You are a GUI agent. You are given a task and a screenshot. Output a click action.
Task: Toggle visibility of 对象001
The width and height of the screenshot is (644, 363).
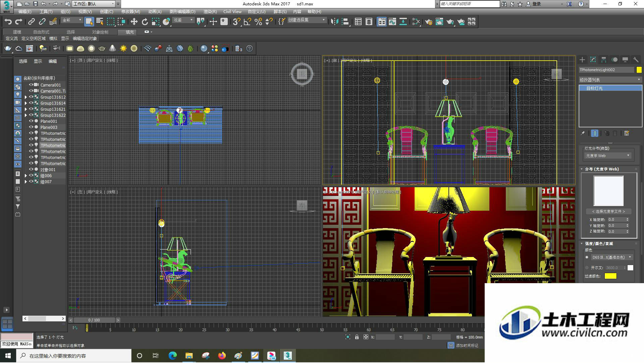[x=31, y=169]
